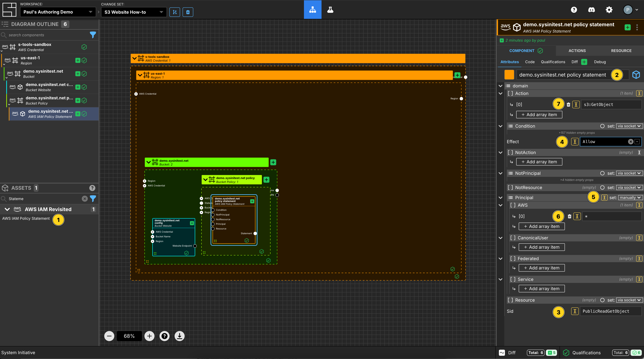Zoom in with the plus button

click(149, 336)
